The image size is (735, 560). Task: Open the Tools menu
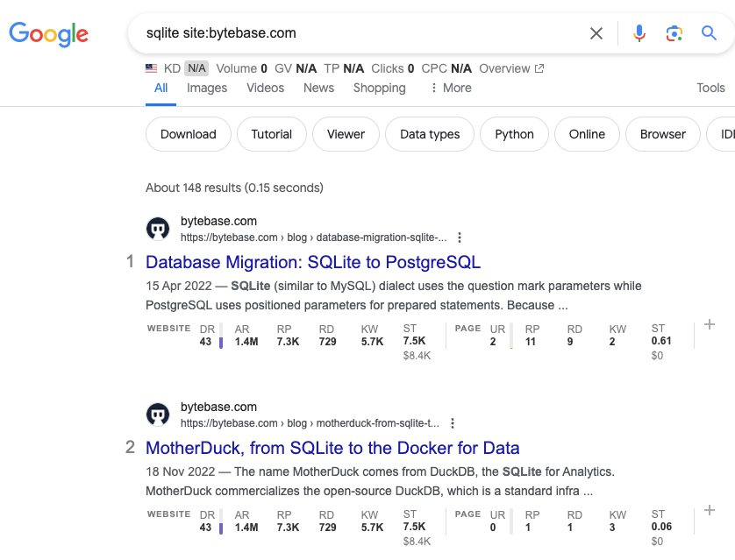tap(710, 88)
